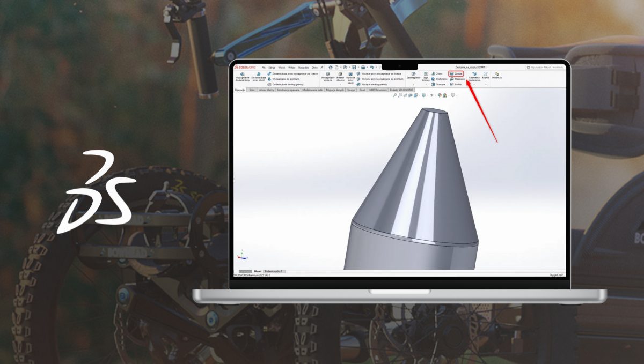Click Wyciągnięcie wycięcia tool

pos(328,77)
